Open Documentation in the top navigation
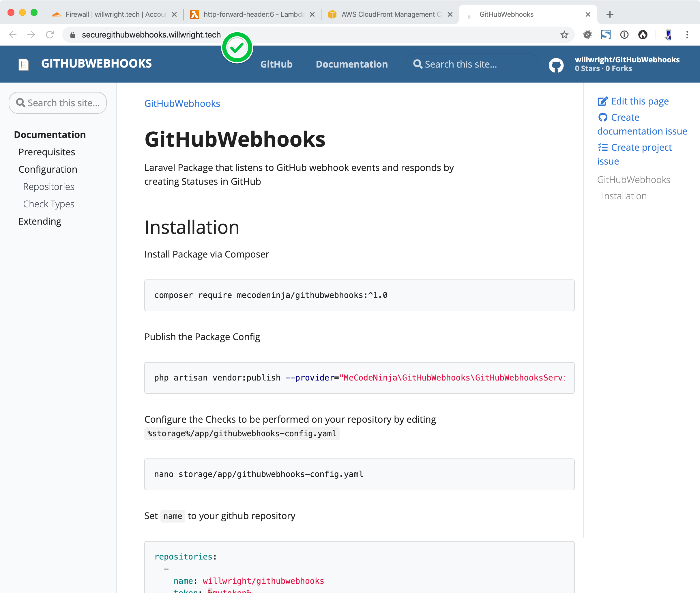This screenshot has width=700, height=593. tap(352, 64)
